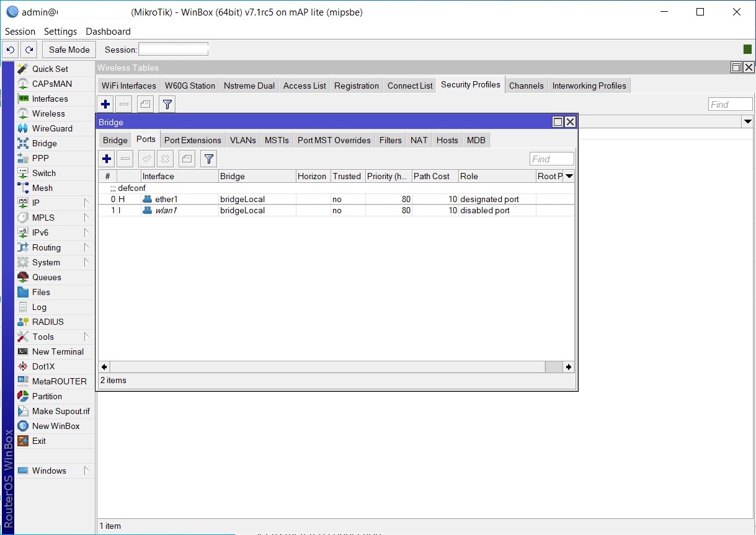Open New Terminal from the sidebar
This screenshot has width=756, height=535.
point(56,352)
